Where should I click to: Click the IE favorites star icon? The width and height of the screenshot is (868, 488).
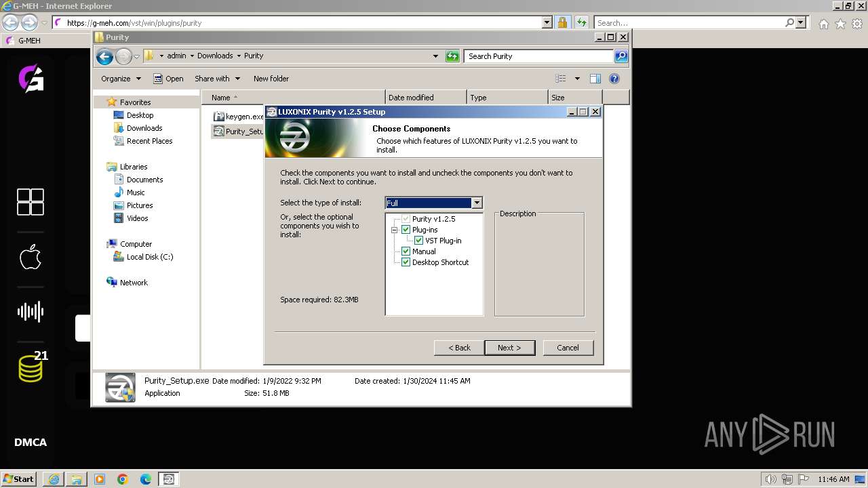(x=840, y=23)
